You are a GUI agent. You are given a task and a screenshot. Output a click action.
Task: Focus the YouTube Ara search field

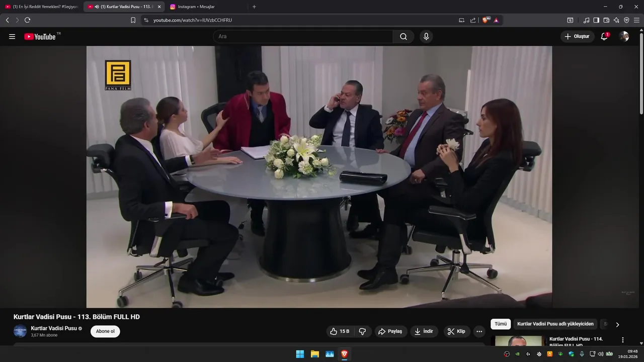tap(303, 36)
